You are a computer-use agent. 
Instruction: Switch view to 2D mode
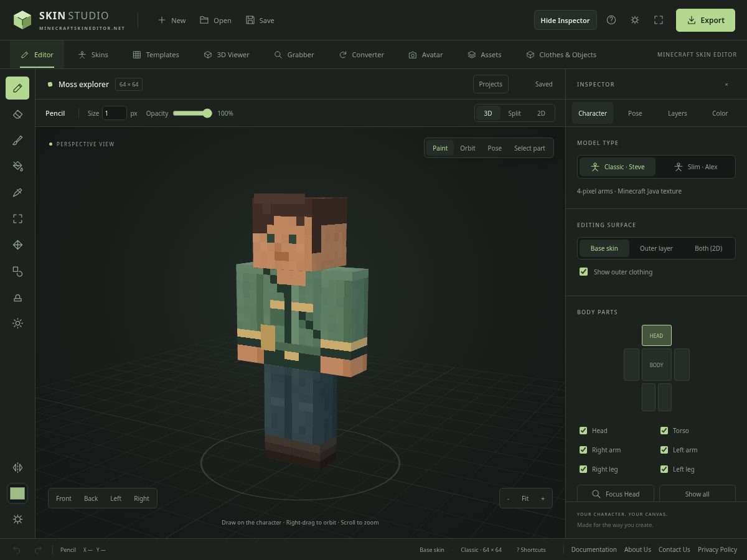tap(541, 113)
